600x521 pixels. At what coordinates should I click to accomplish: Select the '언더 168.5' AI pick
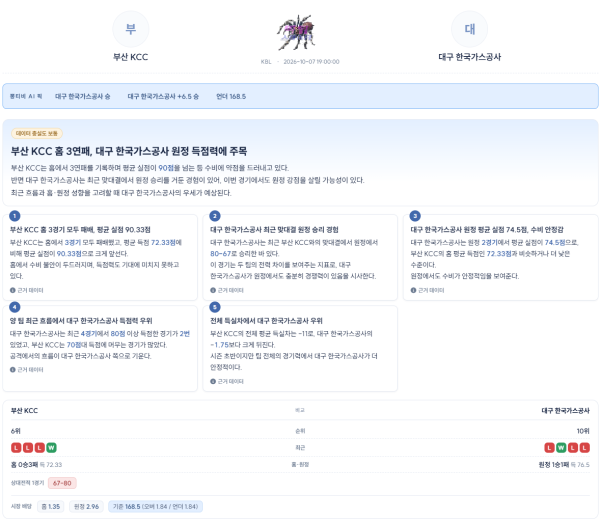231,96
